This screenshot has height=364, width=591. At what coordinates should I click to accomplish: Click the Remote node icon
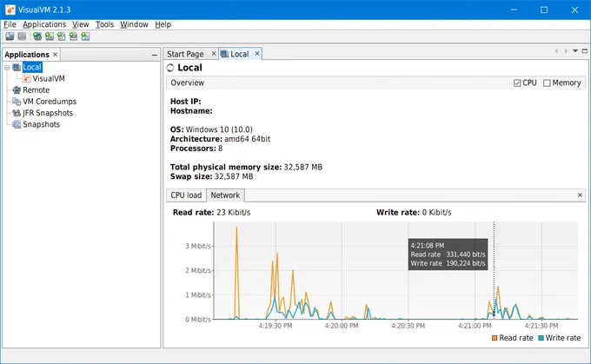pos(17,90)
